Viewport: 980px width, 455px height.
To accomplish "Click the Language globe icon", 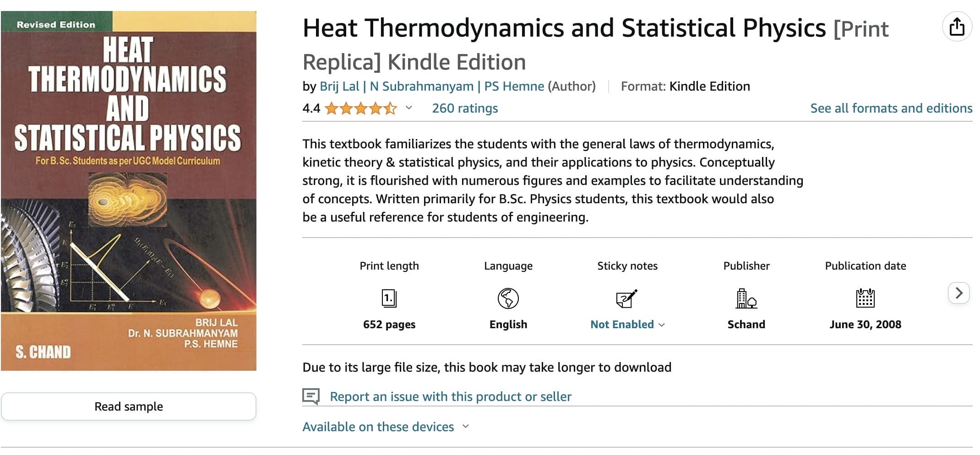I will [507, 299].
